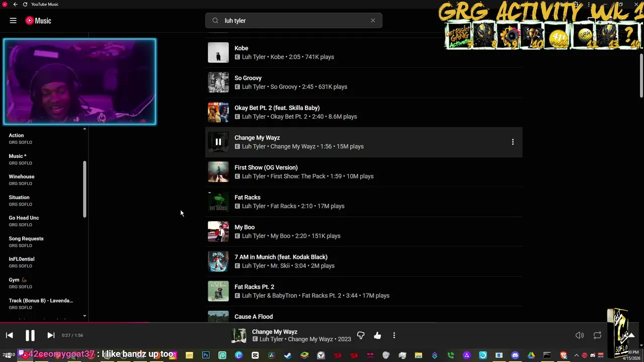Screen dimensions: 644x362
Task: Open Discord from the taskbar
Action: pos(515,355)
